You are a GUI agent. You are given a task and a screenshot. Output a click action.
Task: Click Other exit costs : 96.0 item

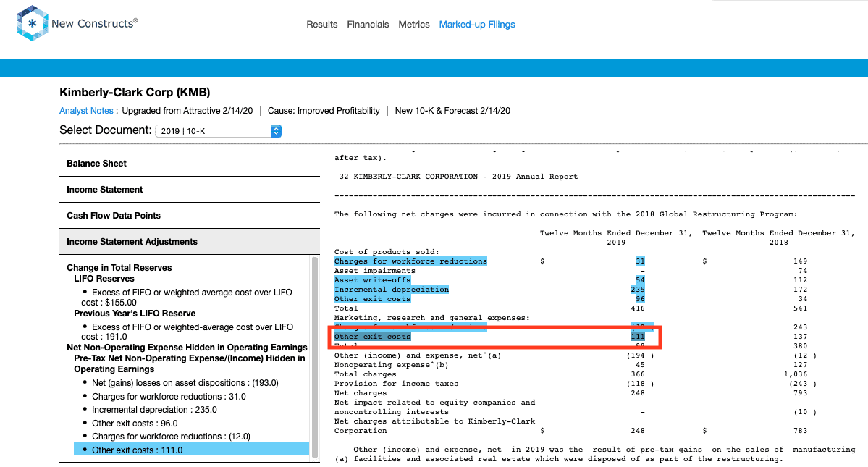(x=135, y=424)
